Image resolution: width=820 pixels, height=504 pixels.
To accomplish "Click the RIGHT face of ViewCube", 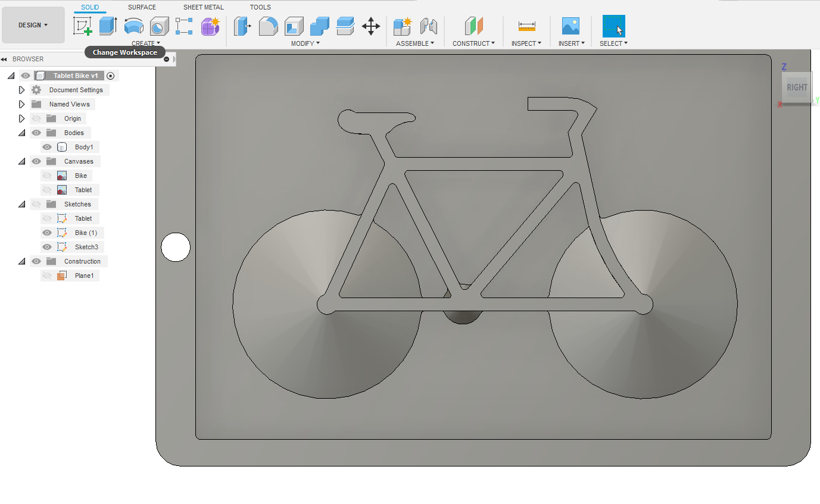I will [x=797, y=87].
